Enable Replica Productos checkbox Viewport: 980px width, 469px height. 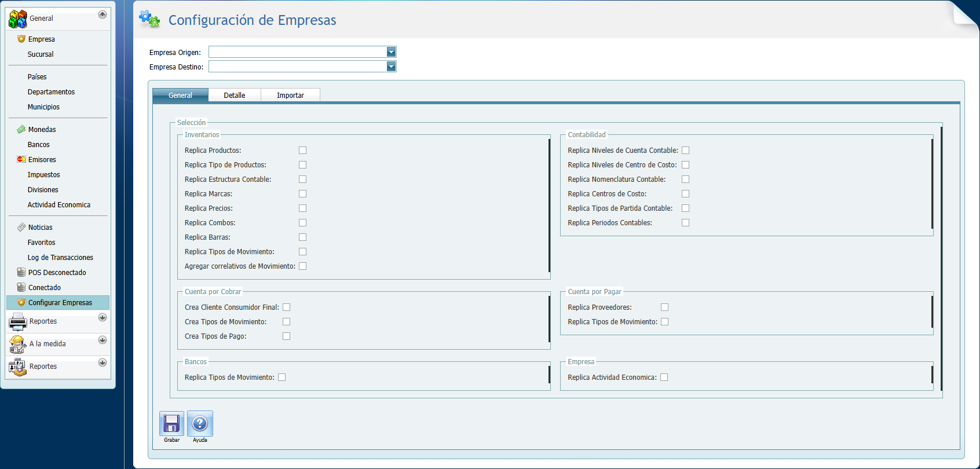(302, 150)
